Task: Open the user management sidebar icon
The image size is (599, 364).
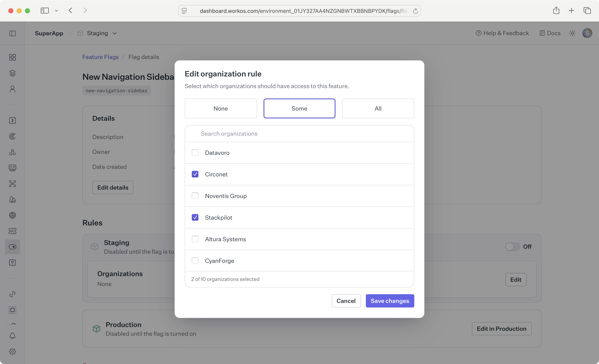Action: point(12,89)
